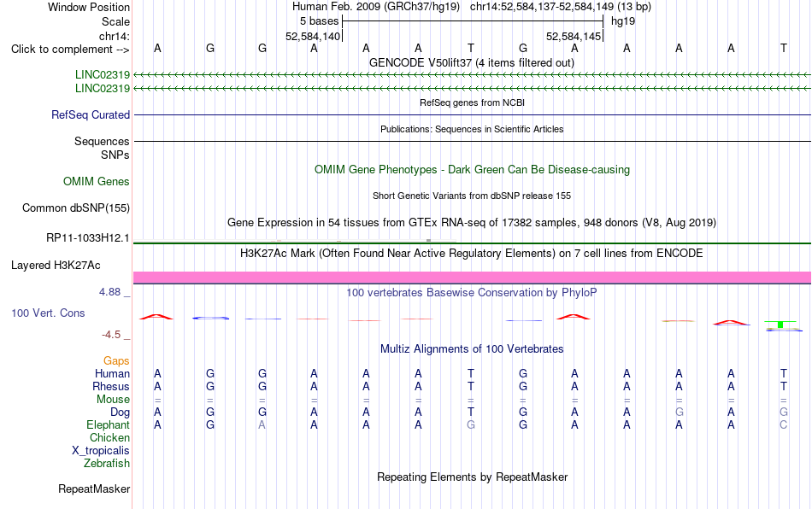Image resolution: width=812 pixels, height=509 pixels.
Task: Click 'Human Feb. 2009 (GRCh37/hg19)' assembly text
Action: point(376,7)
